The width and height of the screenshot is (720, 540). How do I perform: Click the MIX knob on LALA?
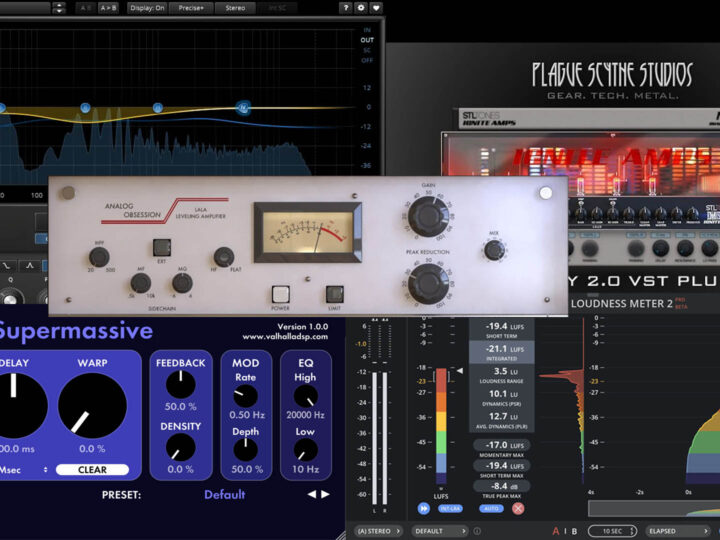(494, 250)
